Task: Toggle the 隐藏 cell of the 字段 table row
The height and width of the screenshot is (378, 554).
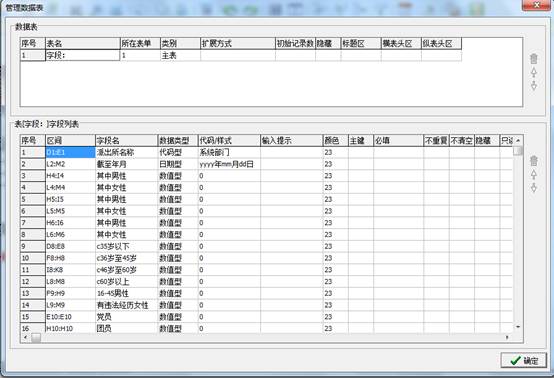Action: click(x=328, y=55)
